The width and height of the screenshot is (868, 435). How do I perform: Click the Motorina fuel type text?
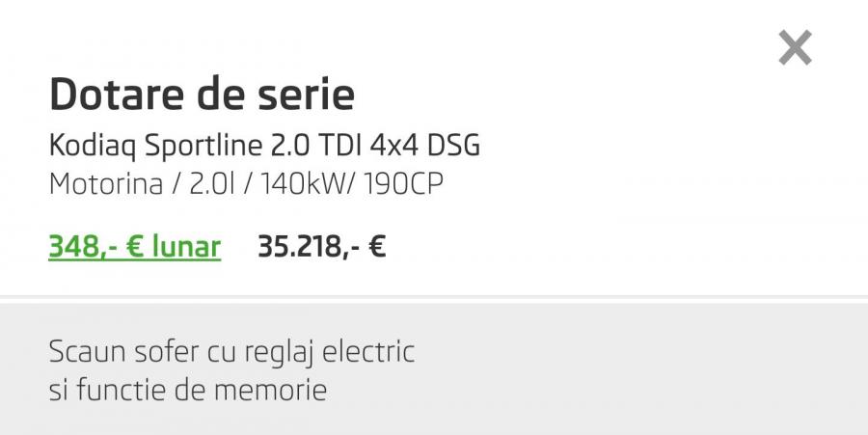tap(106, 183)
